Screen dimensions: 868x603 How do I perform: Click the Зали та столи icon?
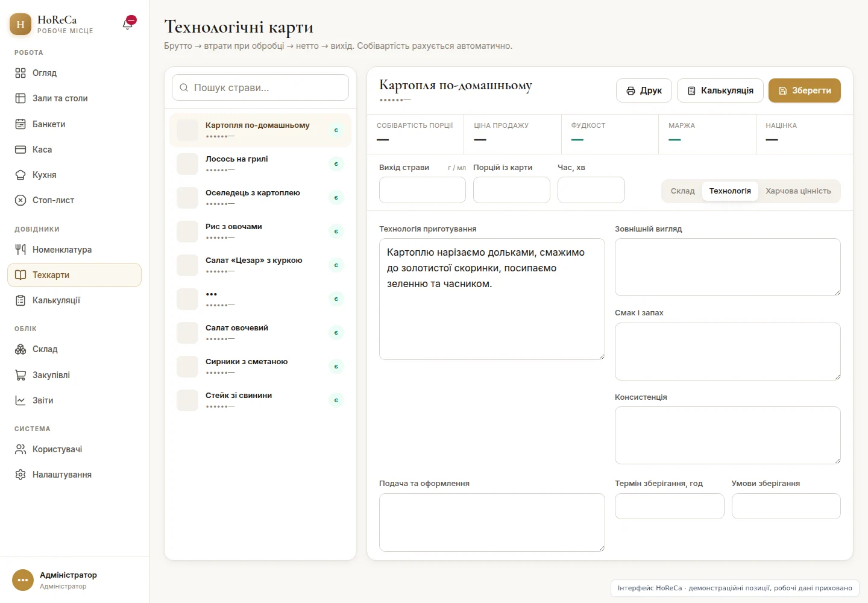coord(20,98)
